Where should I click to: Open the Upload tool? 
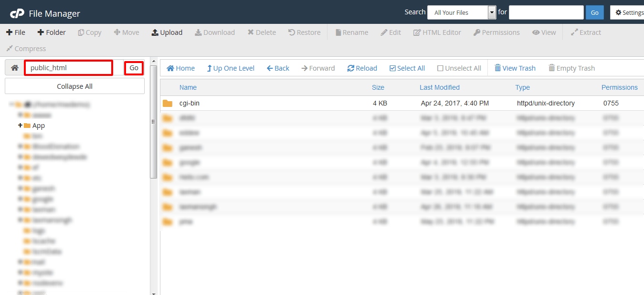tap(167, 32)
